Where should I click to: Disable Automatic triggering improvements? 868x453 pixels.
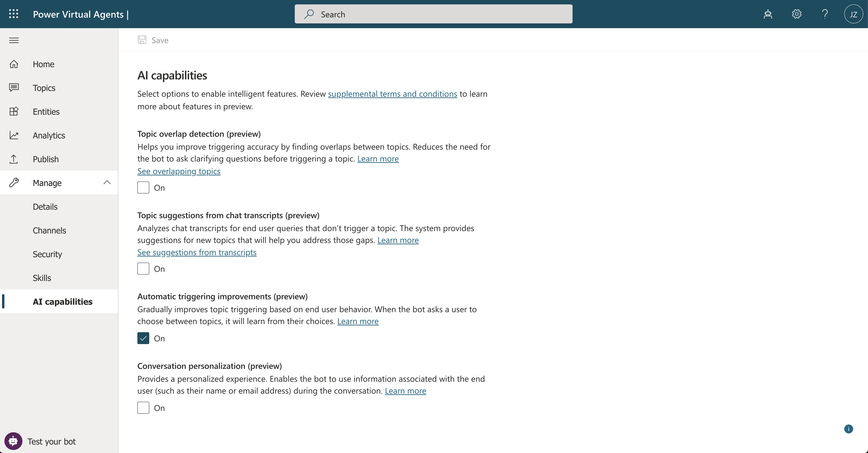[143, 338]
